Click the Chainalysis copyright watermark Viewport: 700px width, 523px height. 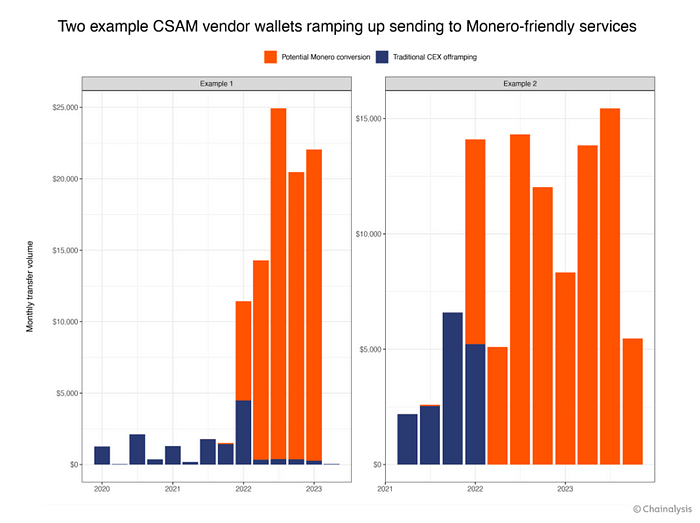[x=662, y=509]
